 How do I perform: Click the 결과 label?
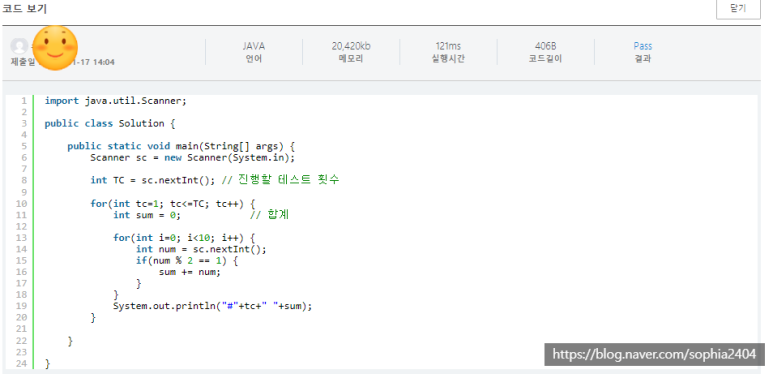click(x=643, y=59)
